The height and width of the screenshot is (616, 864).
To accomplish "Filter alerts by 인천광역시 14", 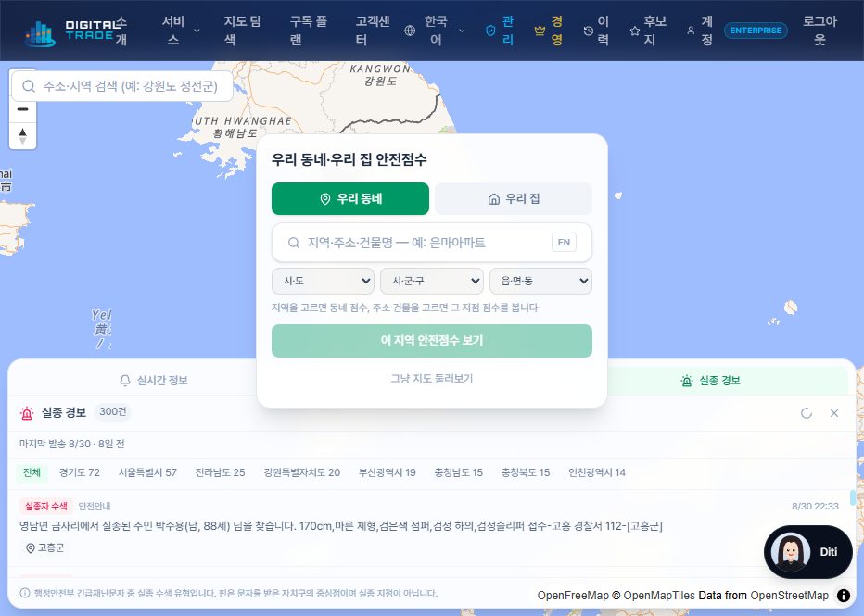I will pos(597,472).
